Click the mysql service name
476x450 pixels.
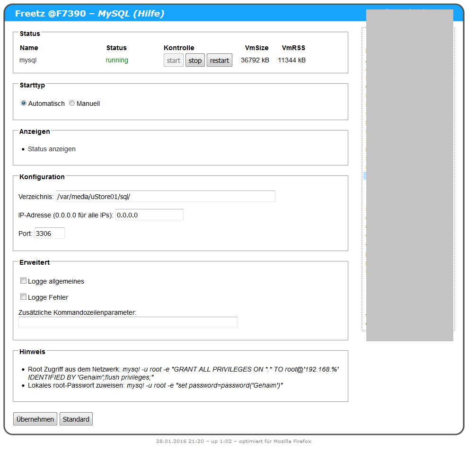point(28,61)
